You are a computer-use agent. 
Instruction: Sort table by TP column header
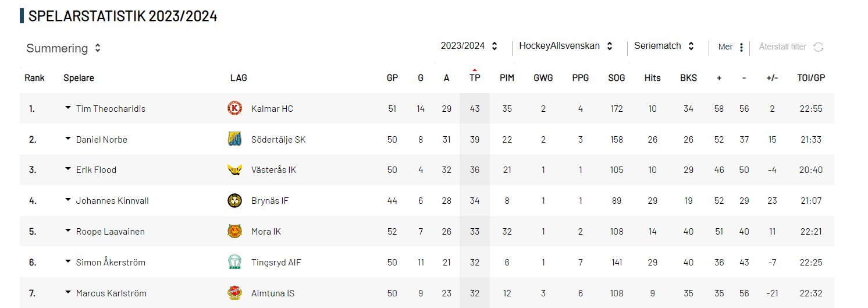pos(475,77)
